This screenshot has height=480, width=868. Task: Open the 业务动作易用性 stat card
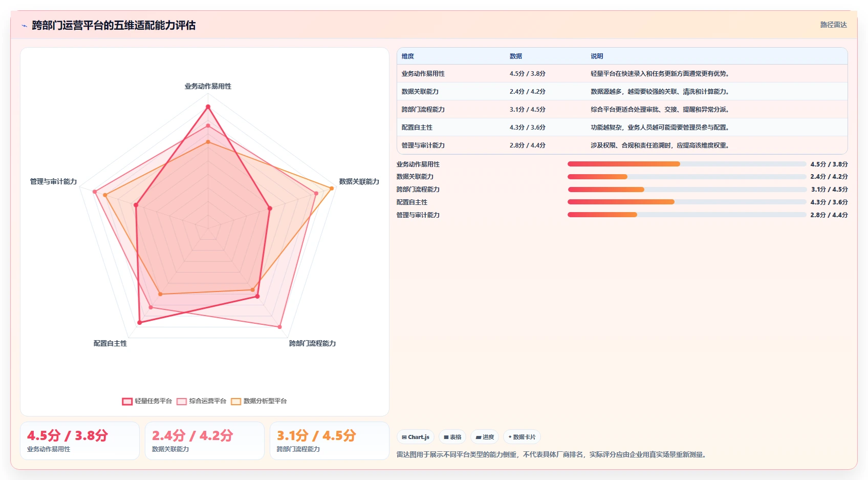(80, 441)
